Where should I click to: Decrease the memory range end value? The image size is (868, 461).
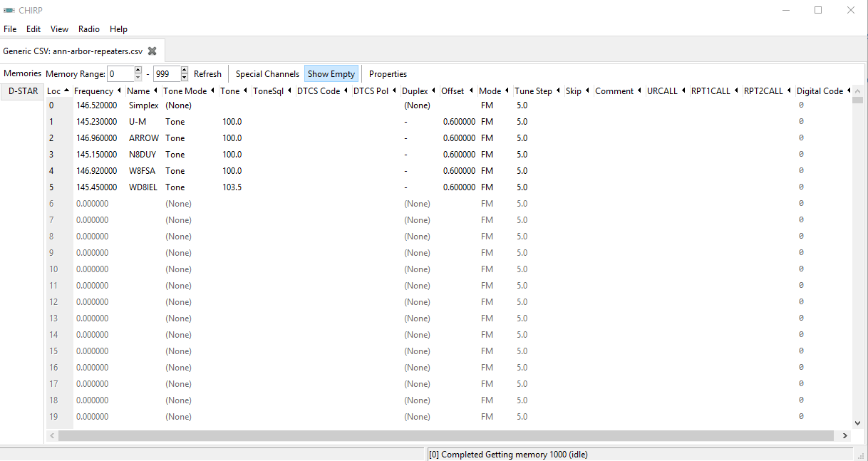coord(185,77)
